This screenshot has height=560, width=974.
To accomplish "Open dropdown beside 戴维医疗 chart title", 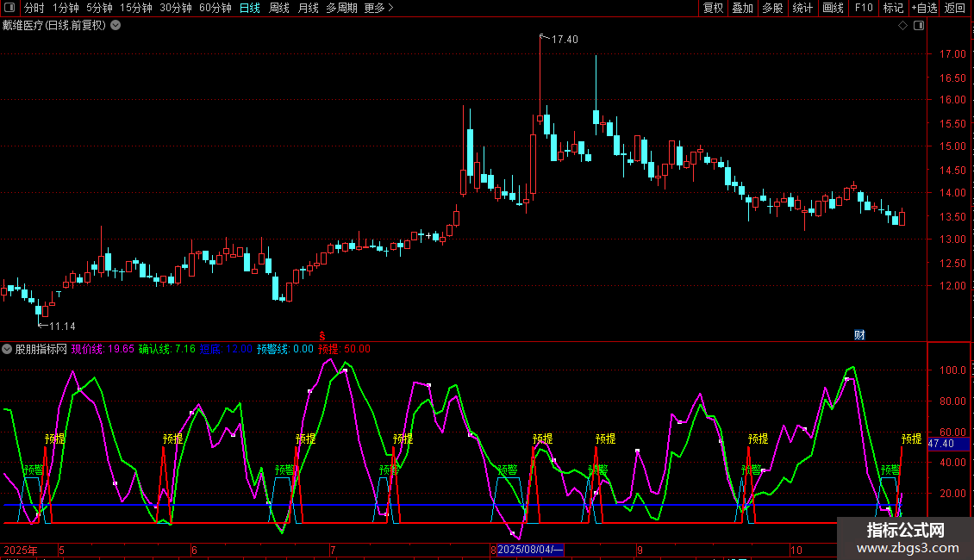I will click(x=116, y=26).
